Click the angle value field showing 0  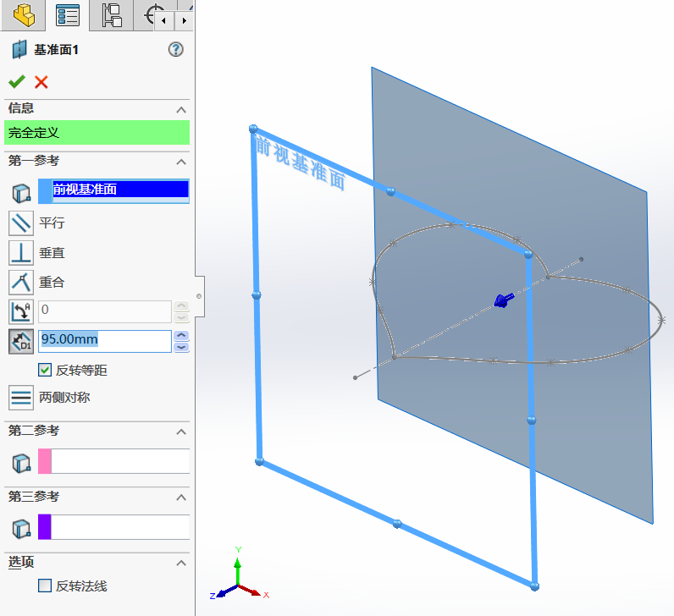point(105,311)
